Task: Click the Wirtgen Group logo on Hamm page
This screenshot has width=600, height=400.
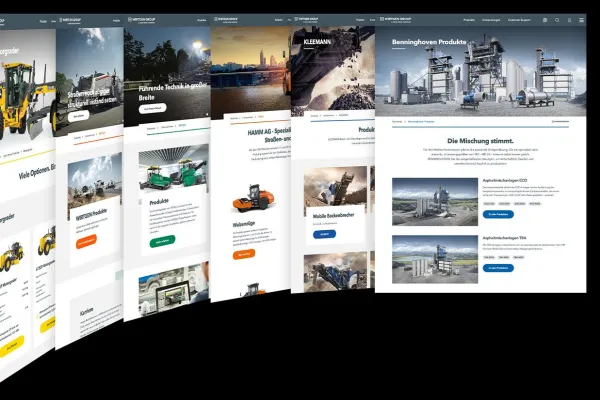Action: point(225,20)
